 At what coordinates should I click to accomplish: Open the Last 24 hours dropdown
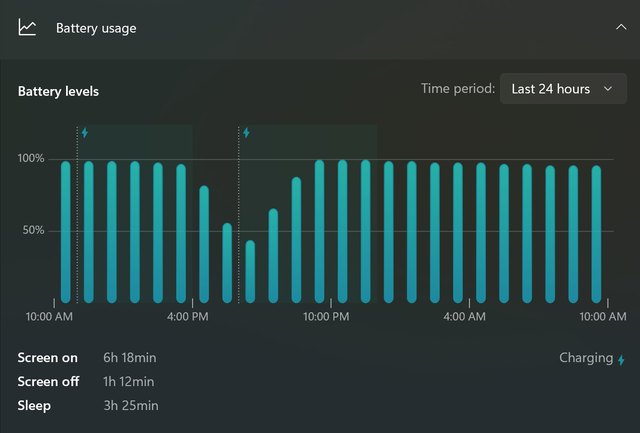click(563, 89)
